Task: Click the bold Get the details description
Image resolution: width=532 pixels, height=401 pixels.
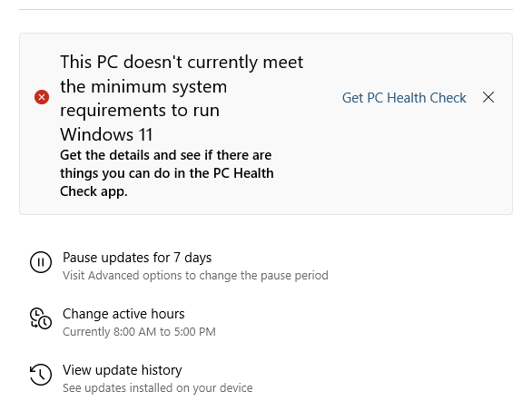Action: [166, 155]
